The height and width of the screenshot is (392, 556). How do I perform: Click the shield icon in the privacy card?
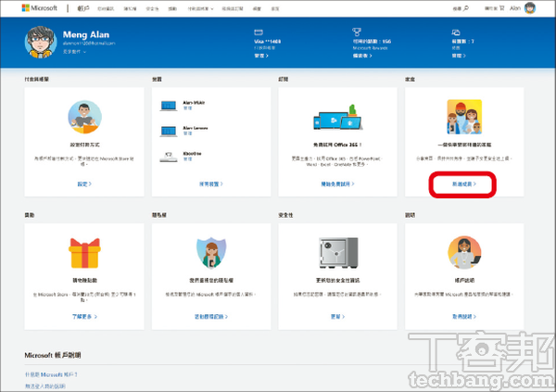click(x=211, y=252)
